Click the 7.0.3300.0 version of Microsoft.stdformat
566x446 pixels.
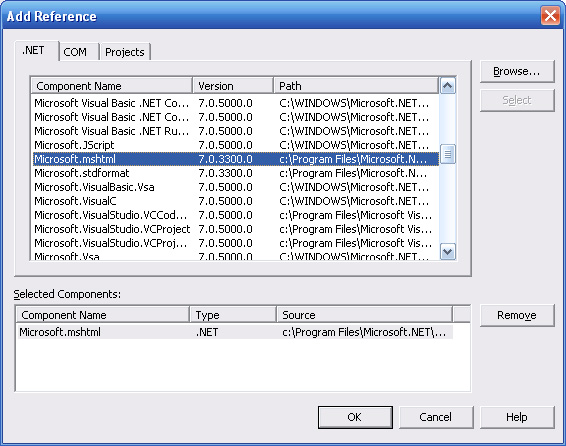click(226, 173)
